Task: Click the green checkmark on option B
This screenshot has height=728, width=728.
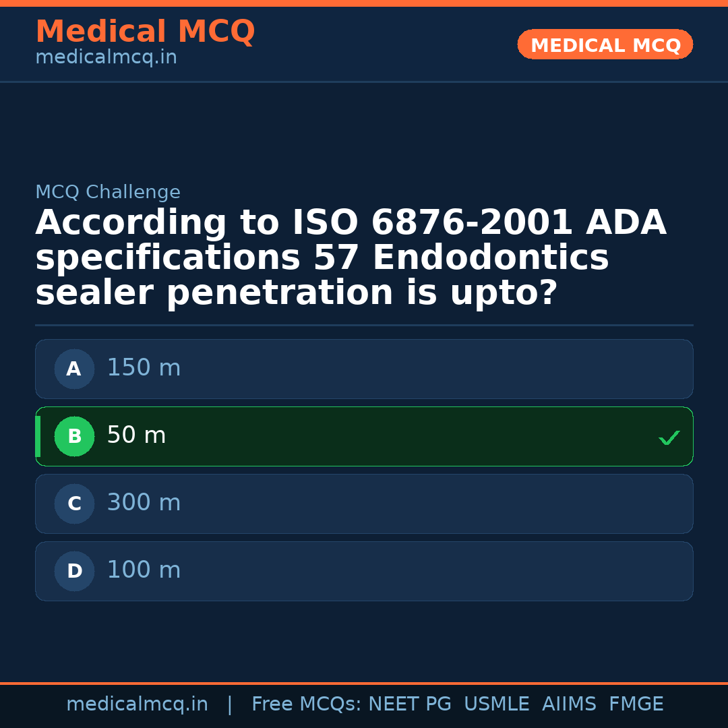Action: (669, 437)
